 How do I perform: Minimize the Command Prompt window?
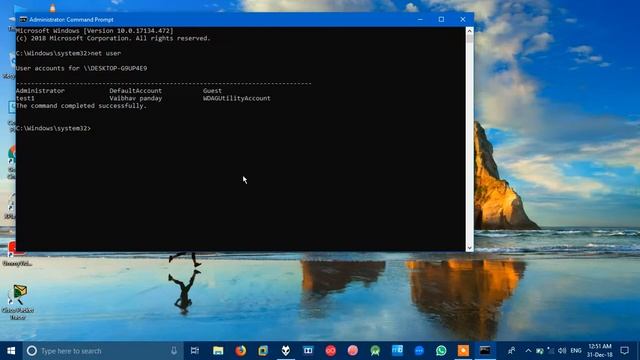coord(420,20)
